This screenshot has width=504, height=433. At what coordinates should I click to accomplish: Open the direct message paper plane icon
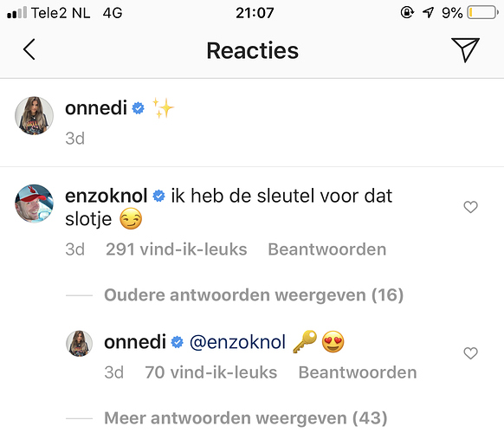465,49
